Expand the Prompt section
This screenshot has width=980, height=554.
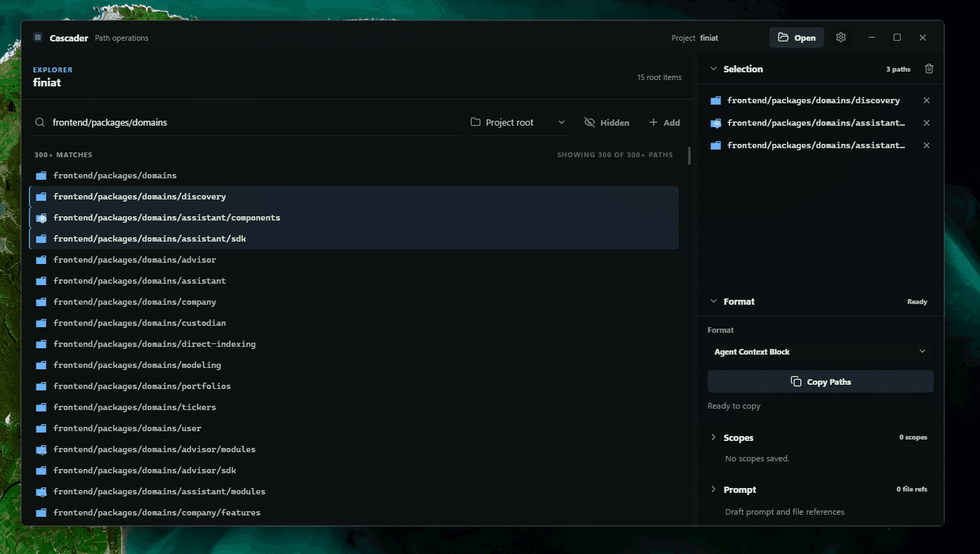click(x=714, y=489)
